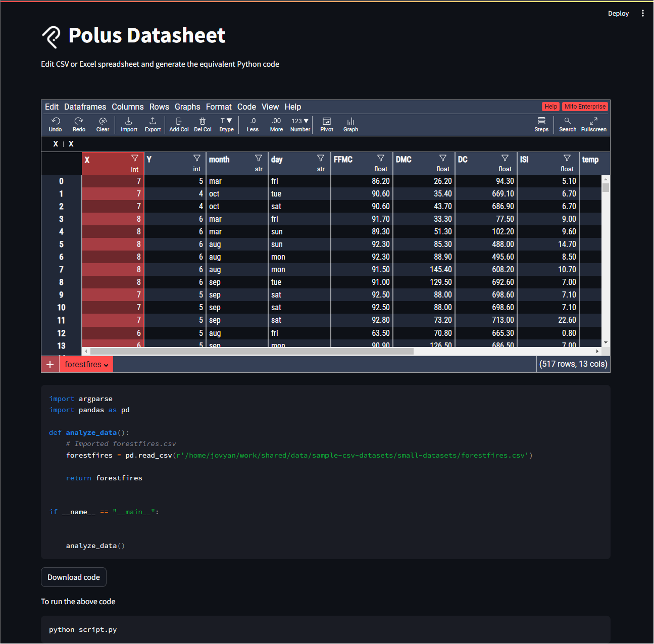Screen dimensions: 654x644
Task: Click the Mito Enterprise button
Action: click(585, 107)
